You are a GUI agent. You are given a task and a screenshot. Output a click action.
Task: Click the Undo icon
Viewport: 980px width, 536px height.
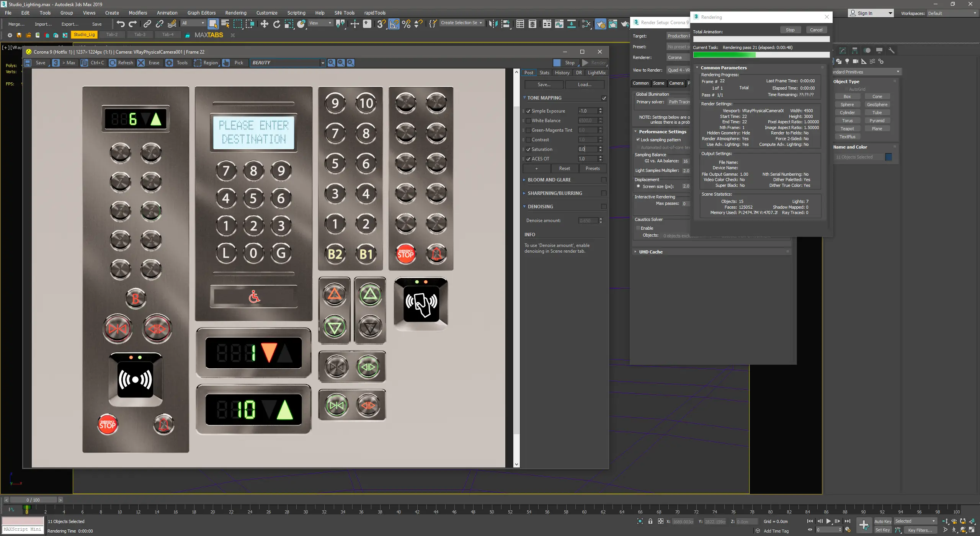point(121,24)
